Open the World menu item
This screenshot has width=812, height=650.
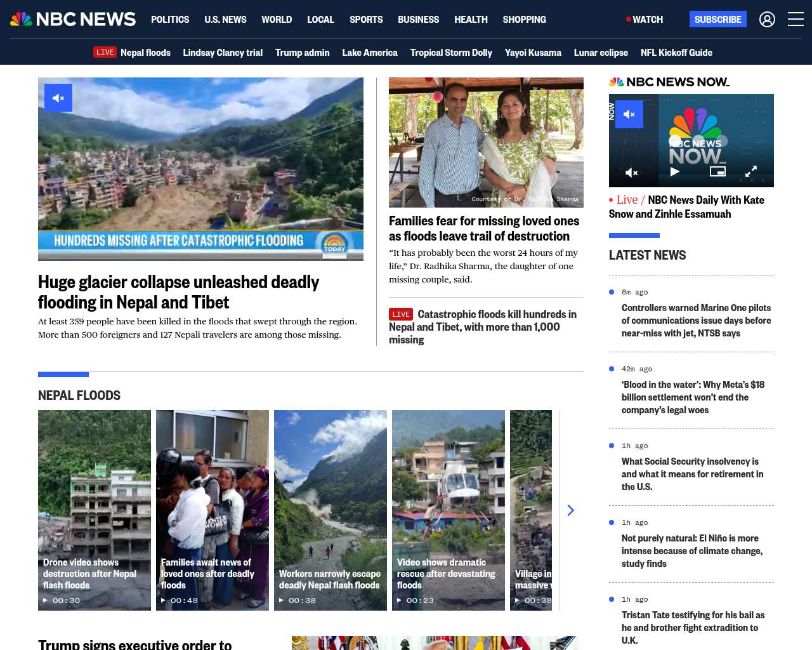[277, 20]
